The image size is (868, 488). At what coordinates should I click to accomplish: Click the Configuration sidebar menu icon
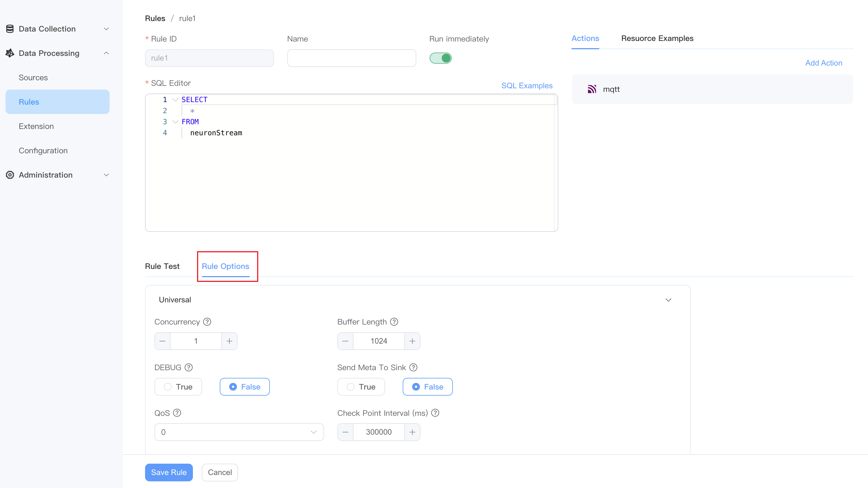[43, 150]
